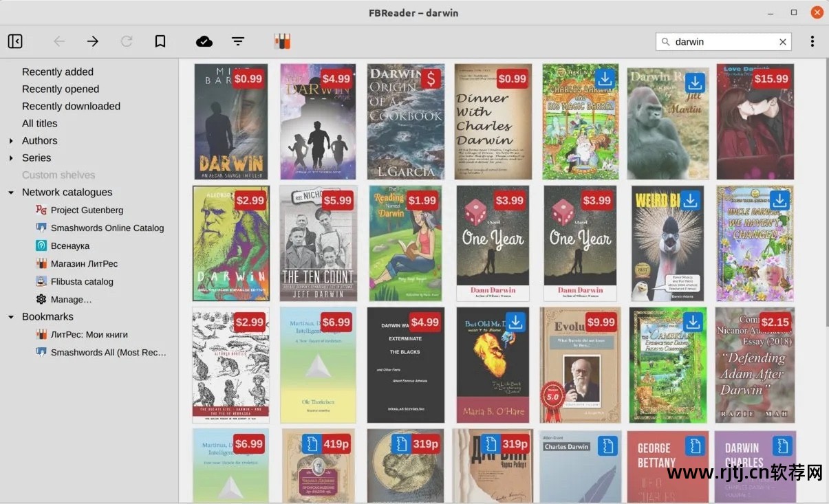Toggle the sidebar panel icon
The image size is (829, 504).
tap(15, 41)
